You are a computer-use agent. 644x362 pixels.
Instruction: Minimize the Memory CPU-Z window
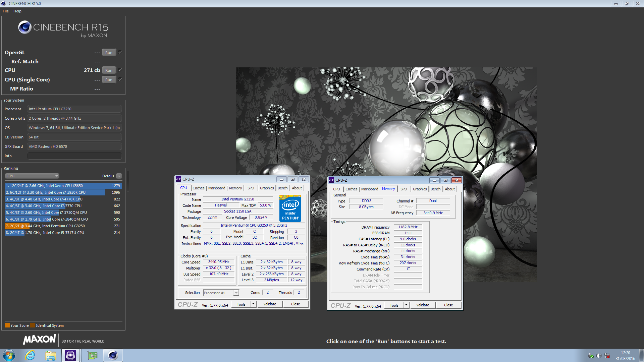click(434, 180)
